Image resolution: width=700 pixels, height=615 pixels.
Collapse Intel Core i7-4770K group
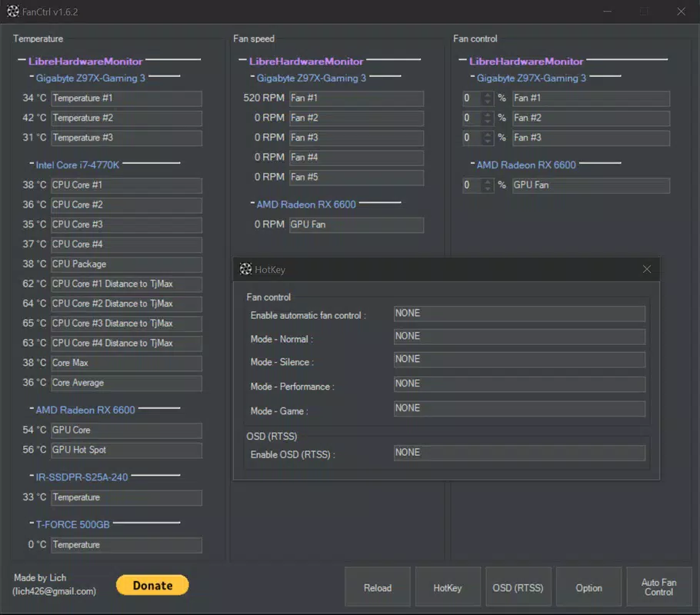tap(32, 164)
